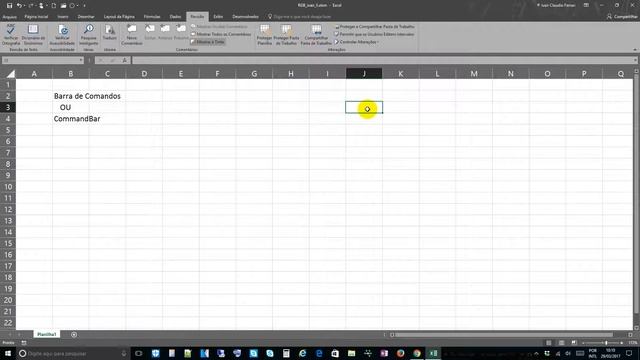Click zoom in plus button
The height and width of the screenshot is (360, 640).
(x=622, y=343)
